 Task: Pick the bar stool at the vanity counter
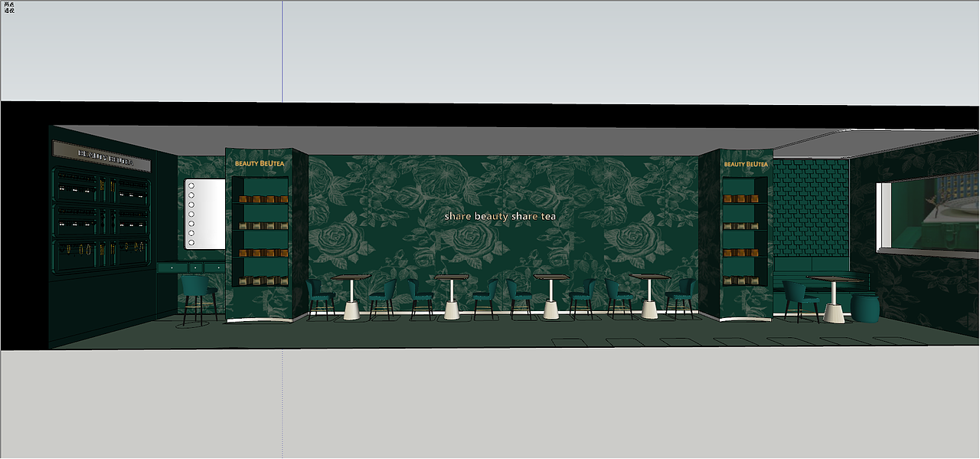pos(199,300)
